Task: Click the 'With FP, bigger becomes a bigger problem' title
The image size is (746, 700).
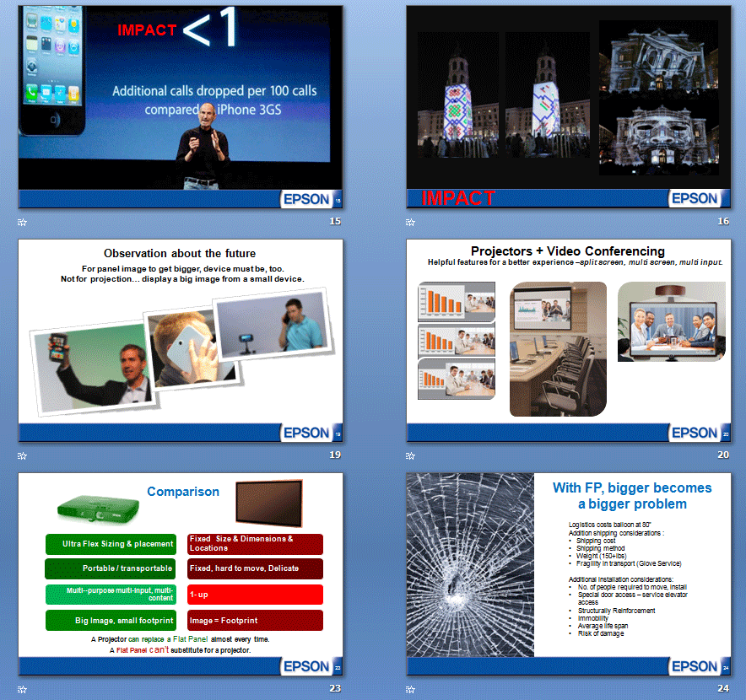Action: tap(632, 496)
